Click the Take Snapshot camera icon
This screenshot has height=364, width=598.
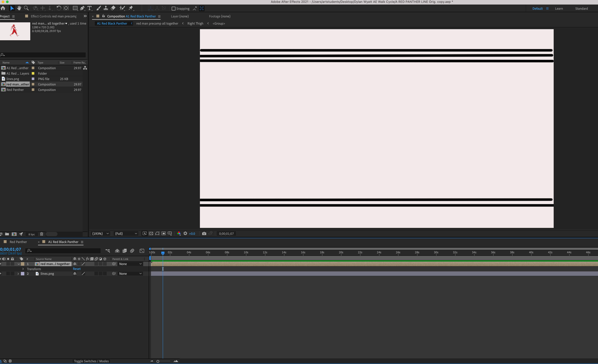(x=204, y=233)
